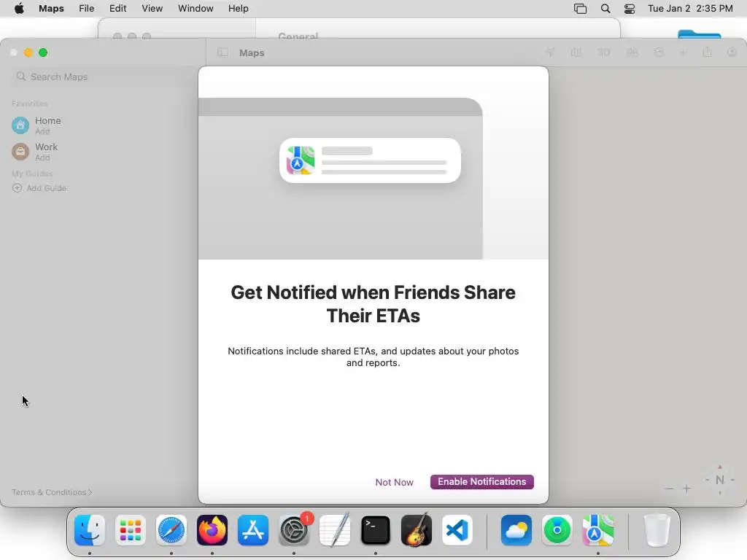Screen dimensions: 747x560
Task: Open the Trash in the Dock
Action: 657,530
